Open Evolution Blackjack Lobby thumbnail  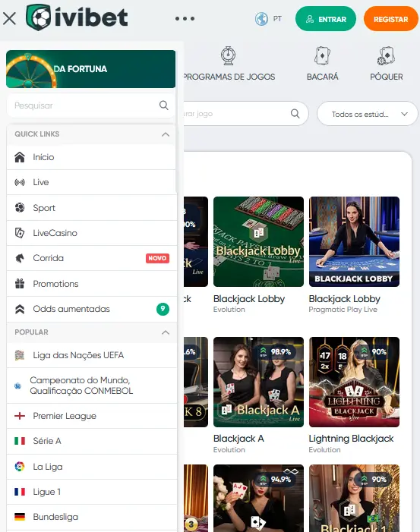point(258,241)
